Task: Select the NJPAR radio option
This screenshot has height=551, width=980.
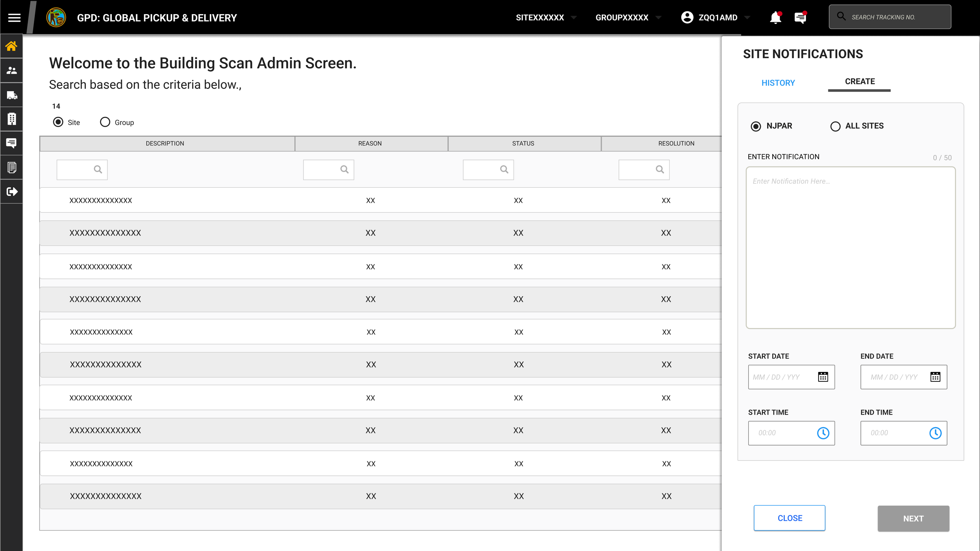Action: coord(755,126)
